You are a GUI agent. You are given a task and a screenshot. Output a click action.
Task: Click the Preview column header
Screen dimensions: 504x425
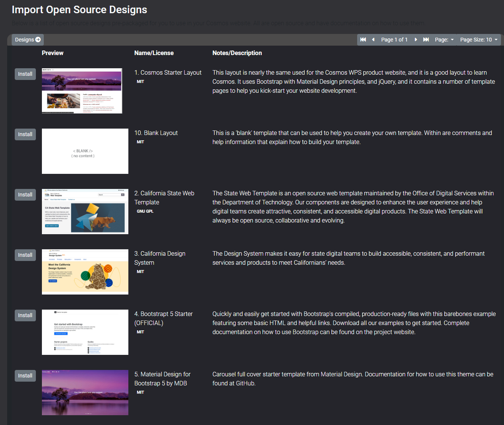click(52, 53)
